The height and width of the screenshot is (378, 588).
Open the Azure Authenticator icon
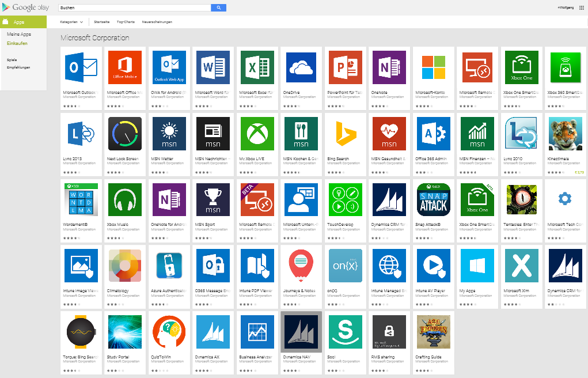169,266
